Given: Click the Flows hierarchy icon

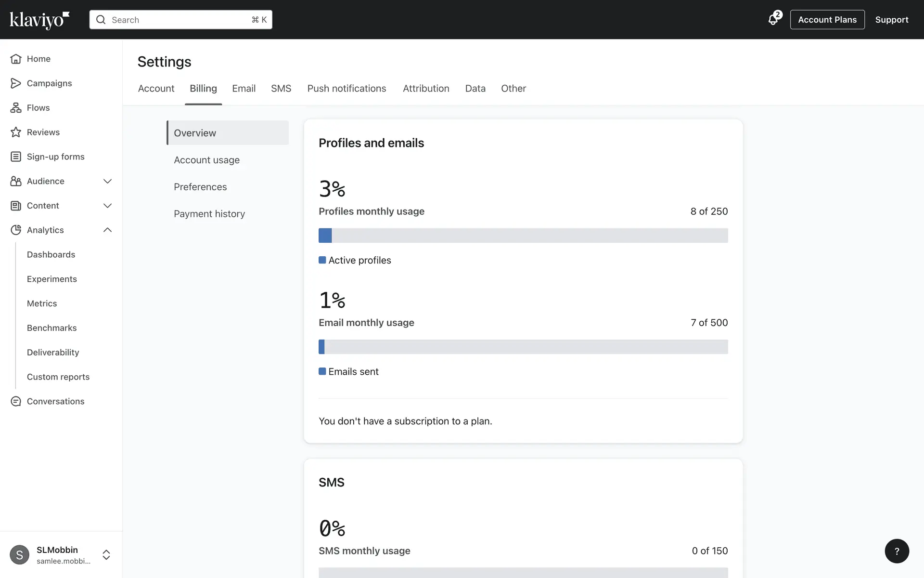Looking at the screenshot, I should coord(16,108).
